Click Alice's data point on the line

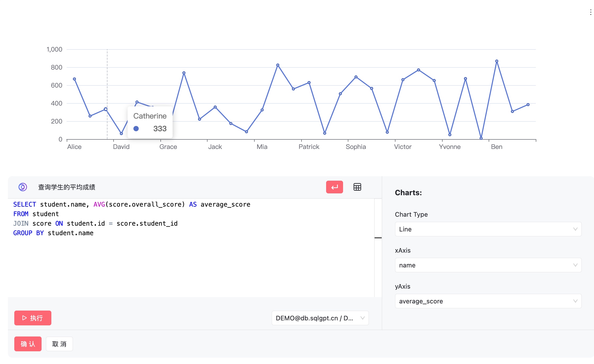74,79
